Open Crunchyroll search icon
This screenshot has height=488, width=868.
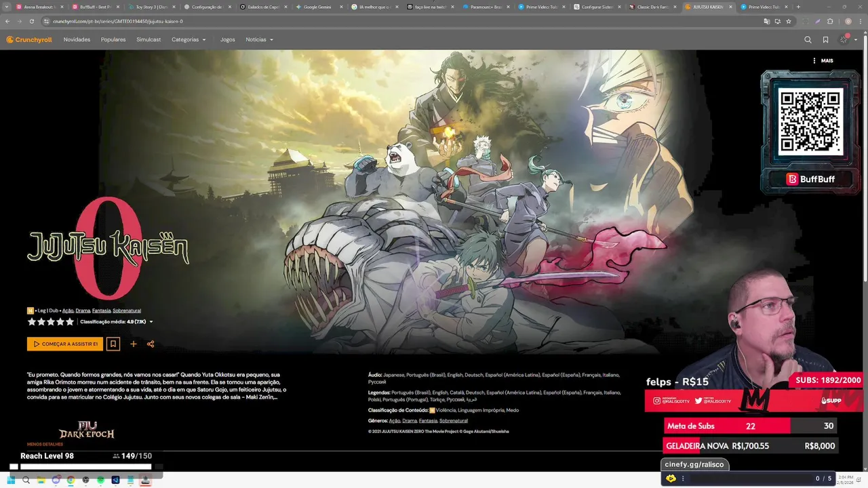808,40
